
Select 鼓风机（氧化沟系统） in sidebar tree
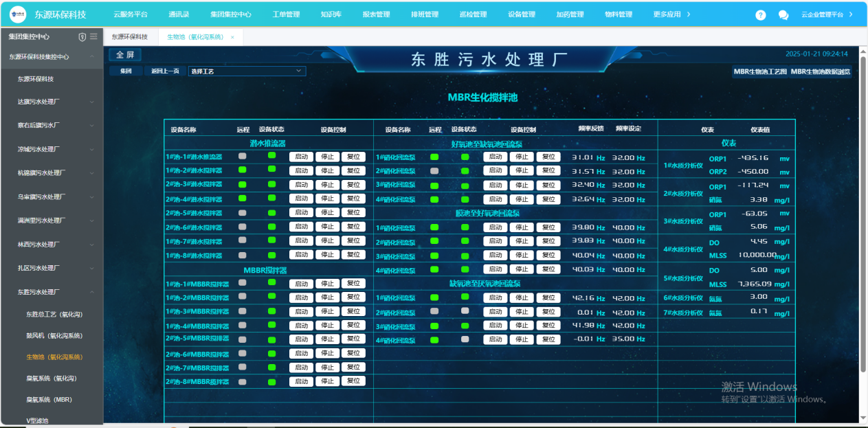54,336
